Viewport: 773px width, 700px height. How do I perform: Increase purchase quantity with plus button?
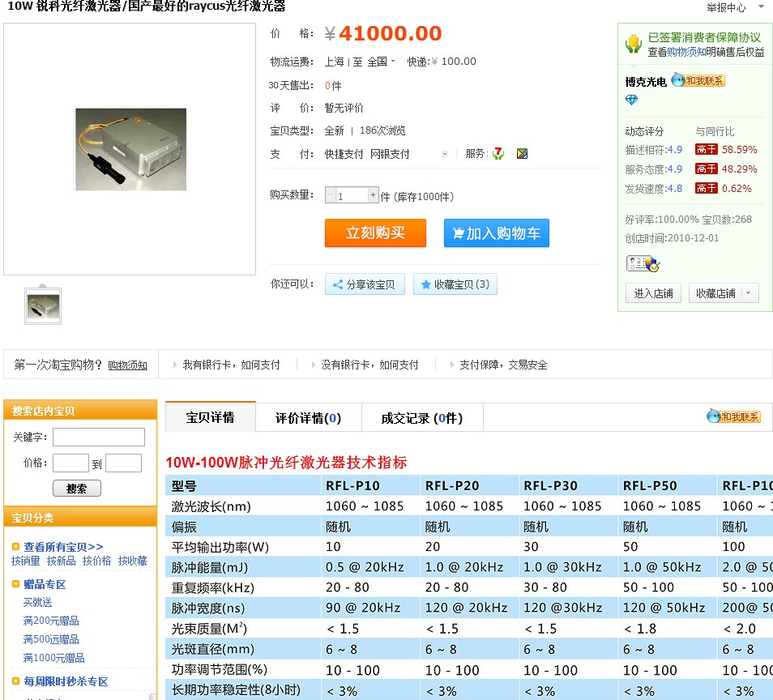(x=373, y=195)
